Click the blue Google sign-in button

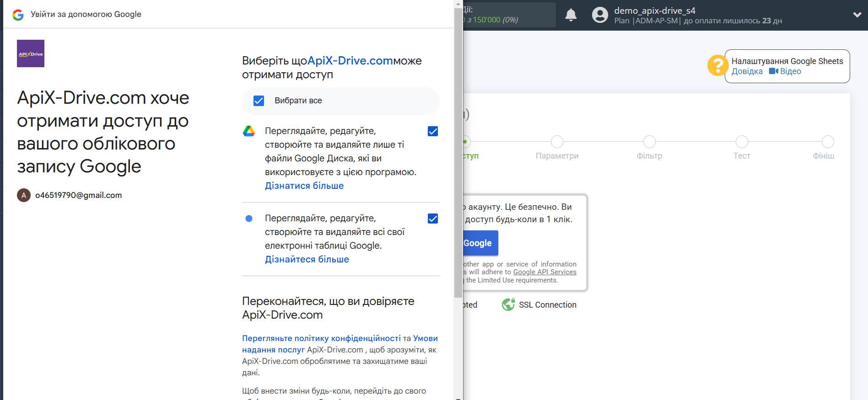(480, 243)
